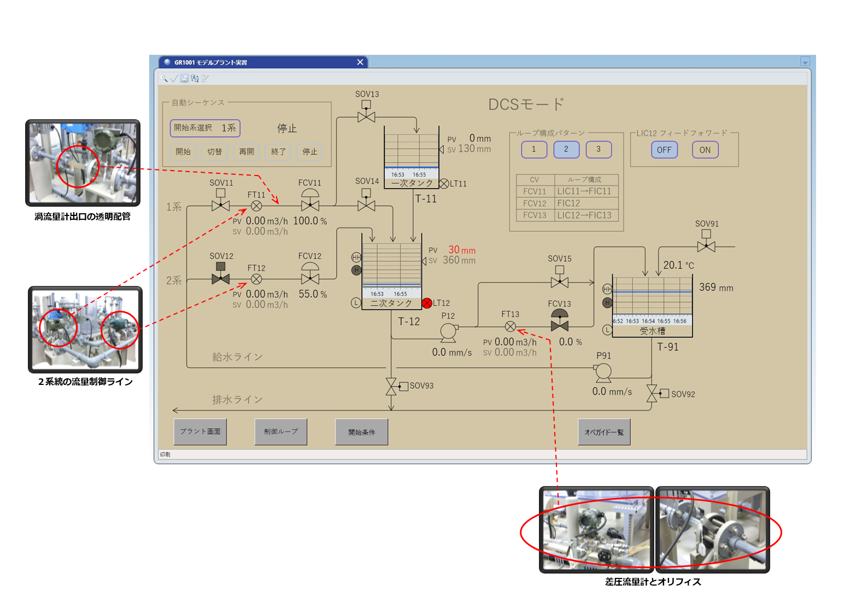Click the print icon in the toolbar
The height and width of the screenshot is (614, 868).
[x=185, y=78]
